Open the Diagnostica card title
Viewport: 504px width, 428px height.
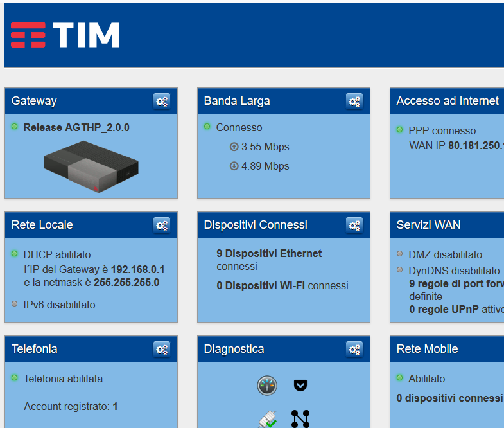(234, 349)
